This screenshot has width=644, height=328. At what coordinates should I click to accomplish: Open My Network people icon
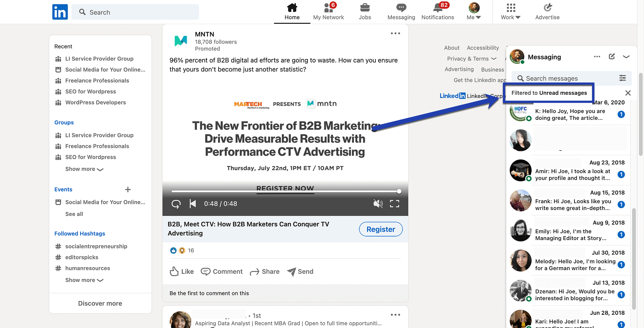328,7
